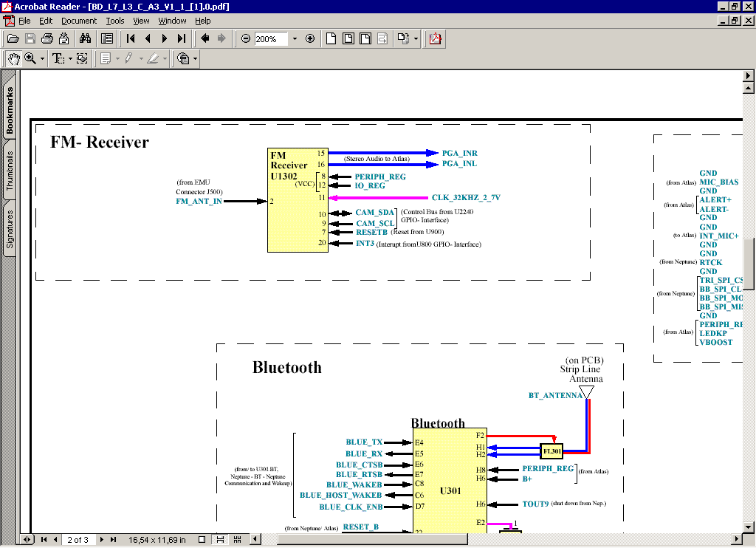Click the Adobe Online toolbar icon

coord(436,38)
